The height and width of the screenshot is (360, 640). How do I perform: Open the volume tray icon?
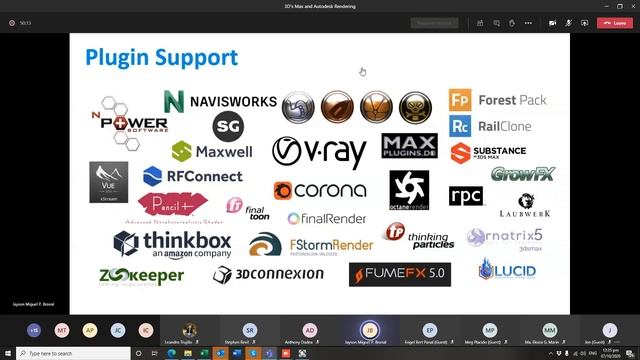pyautogui.click(x=583, y=353)
